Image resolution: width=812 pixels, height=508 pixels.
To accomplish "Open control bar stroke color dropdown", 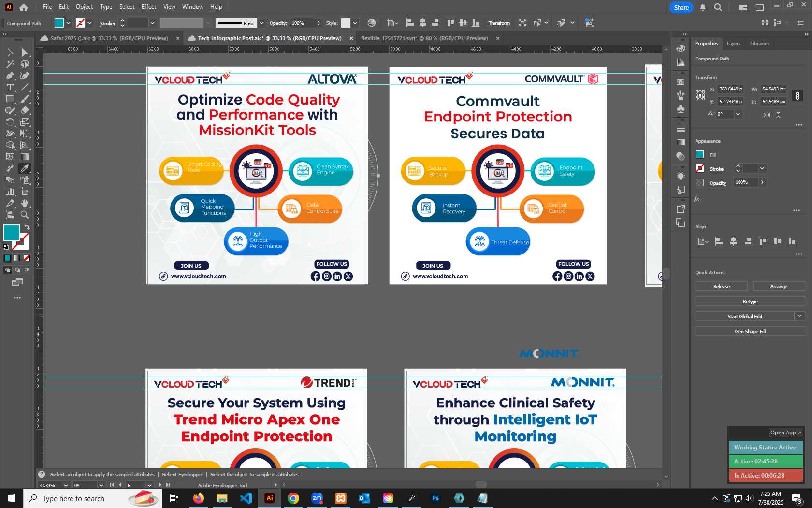I will 89,23.
